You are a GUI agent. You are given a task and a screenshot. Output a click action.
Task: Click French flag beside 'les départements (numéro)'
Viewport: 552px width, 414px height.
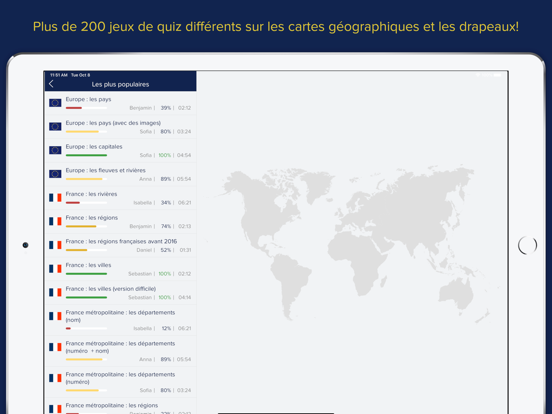[55, 378]
